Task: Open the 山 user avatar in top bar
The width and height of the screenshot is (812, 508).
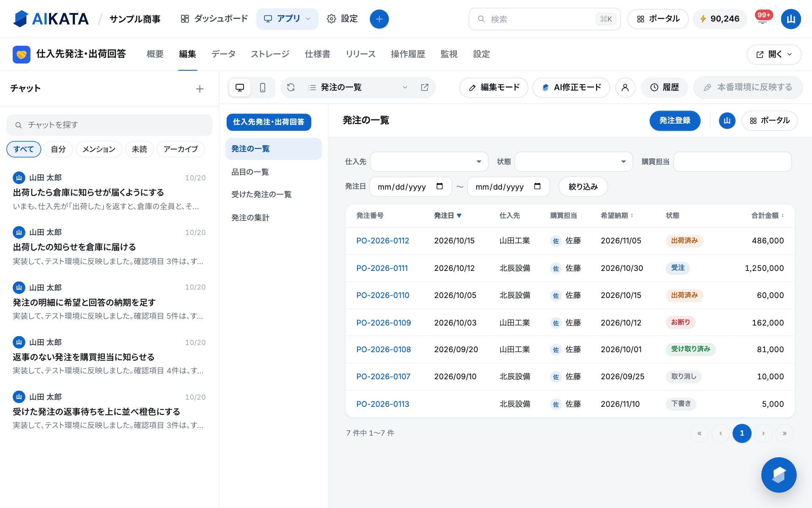Action: tap(791, 19)
